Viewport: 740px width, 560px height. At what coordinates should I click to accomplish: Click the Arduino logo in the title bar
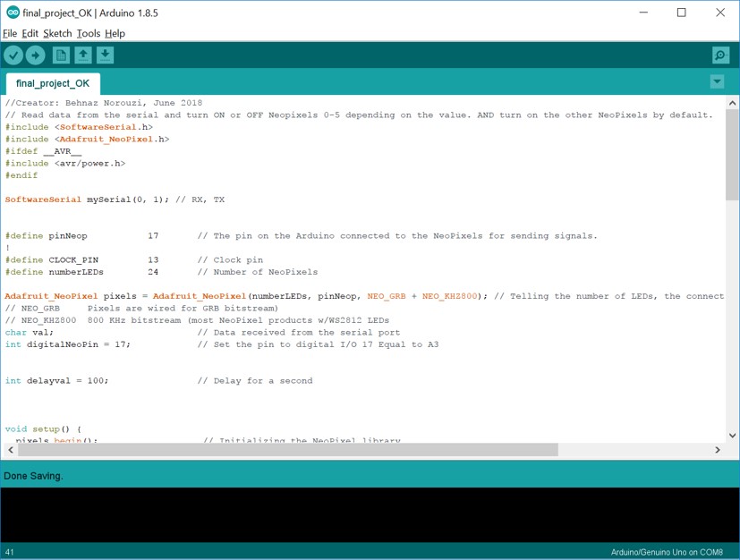point(13,13)
